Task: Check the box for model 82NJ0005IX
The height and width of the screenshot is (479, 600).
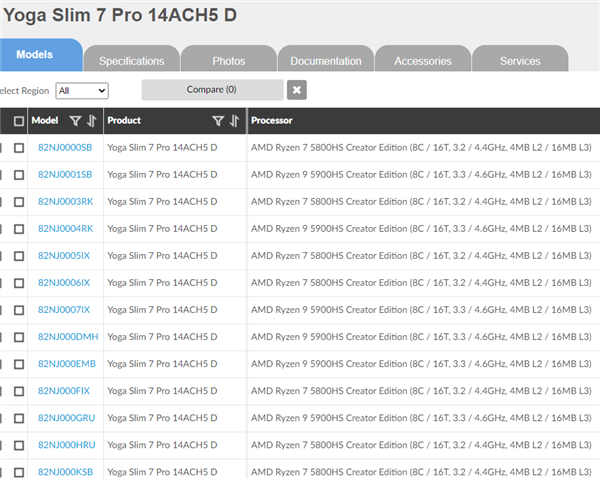Action: click(x=19, y=256)
